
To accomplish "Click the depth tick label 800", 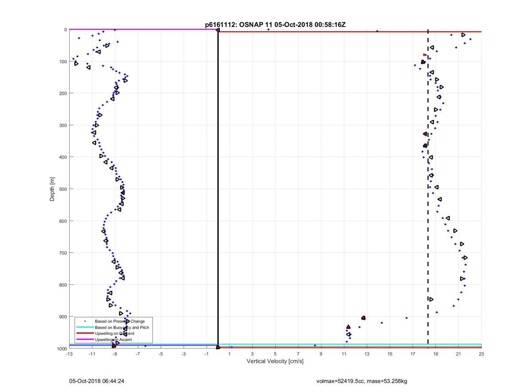I will point(63,285).
